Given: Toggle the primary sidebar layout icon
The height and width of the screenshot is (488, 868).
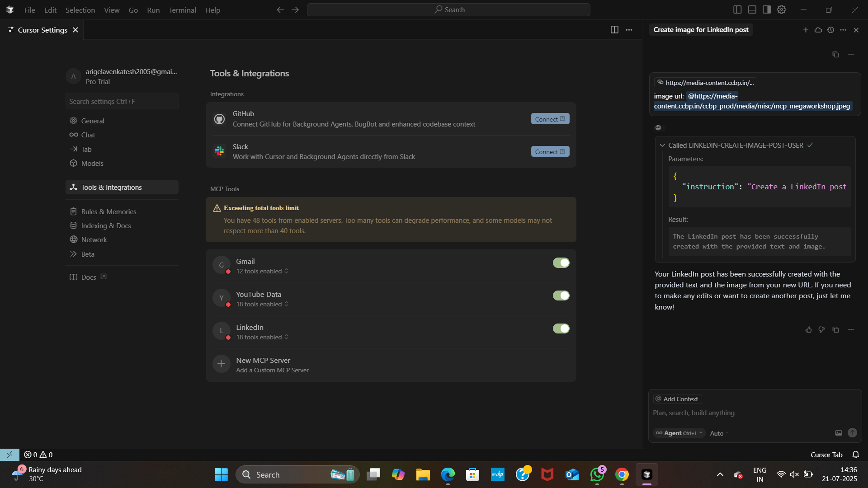Looking at the screenshot, I should 737,9.
